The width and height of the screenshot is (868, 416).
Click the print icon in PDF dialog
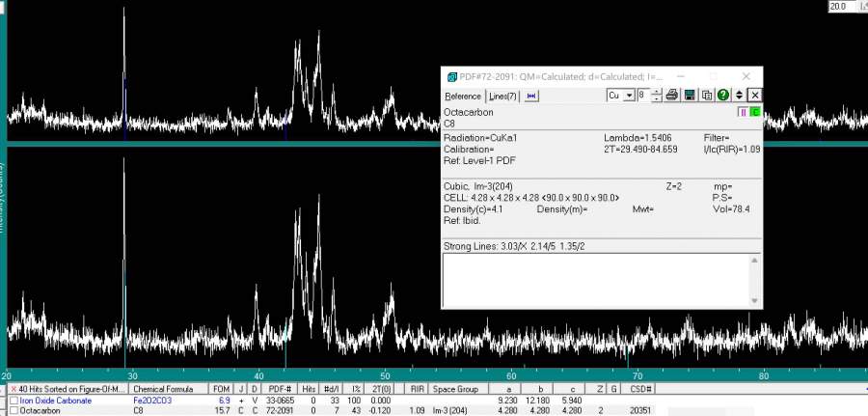672,95
